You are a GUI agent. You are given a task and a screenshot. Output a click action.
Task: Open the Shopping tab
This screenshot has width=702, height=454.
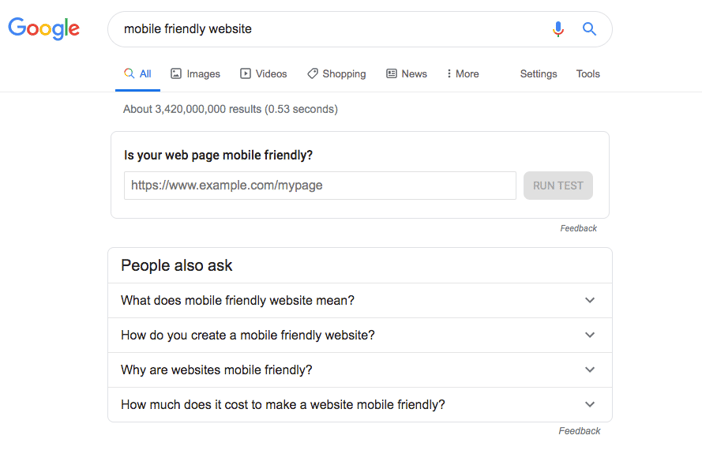[336, 74]
